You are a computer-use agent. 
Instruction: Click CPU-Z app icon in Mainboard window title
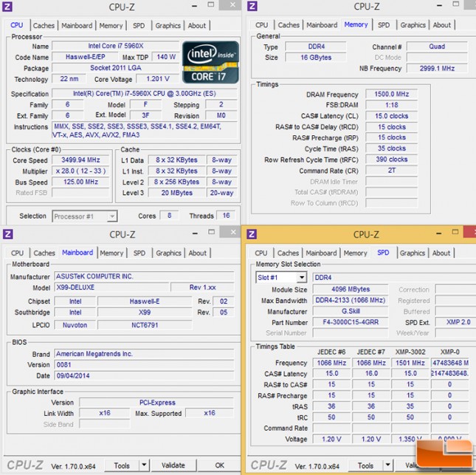pyautogui.click(x=7, y=234)
